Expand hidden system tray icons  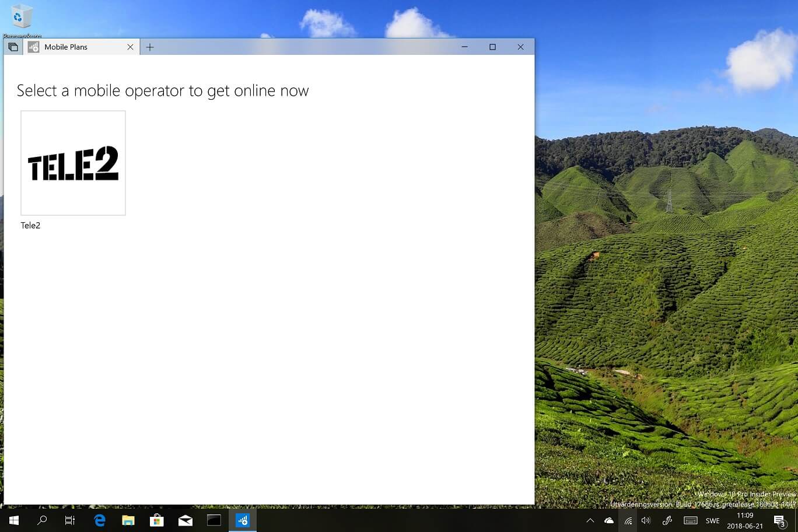(x=590, y=520)
